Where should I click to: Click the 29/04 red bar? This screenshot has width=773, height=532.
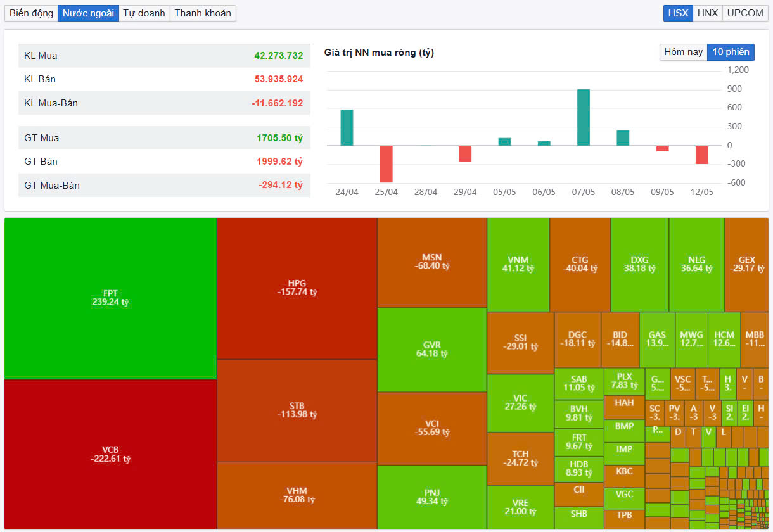point(465,154)
